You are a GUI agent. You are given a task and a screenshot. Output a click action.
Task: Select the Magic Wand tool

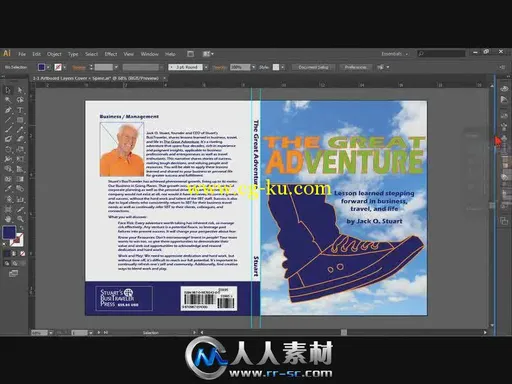(x=8, y=100)
